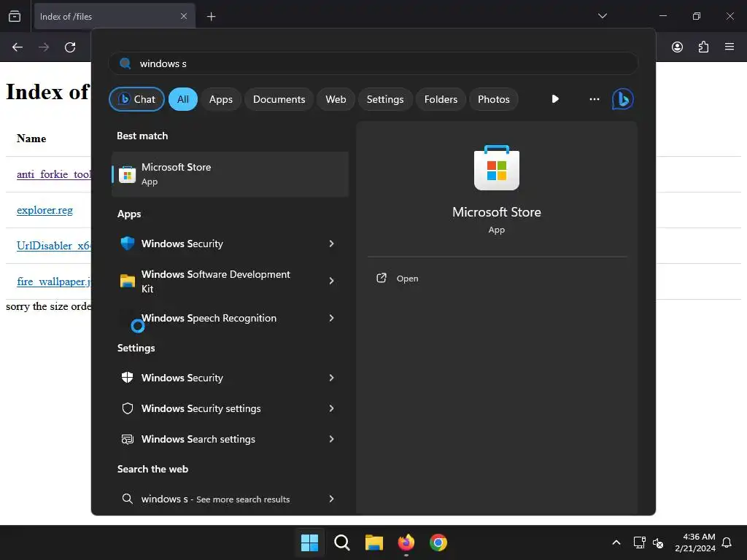This screenshot has width=747, height=560.
Task: Open the Firefox account icon
Action: (677, 47)
